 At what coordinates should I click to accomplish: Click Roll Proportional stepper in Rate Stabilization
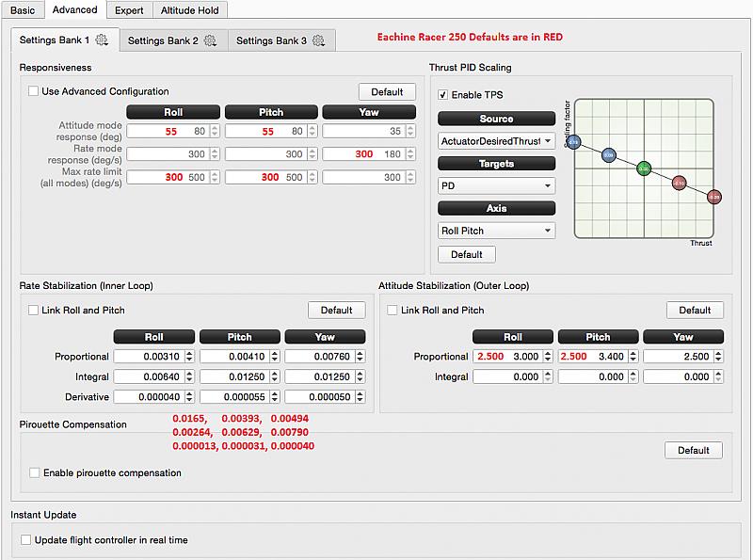click(x=189, y=357)
